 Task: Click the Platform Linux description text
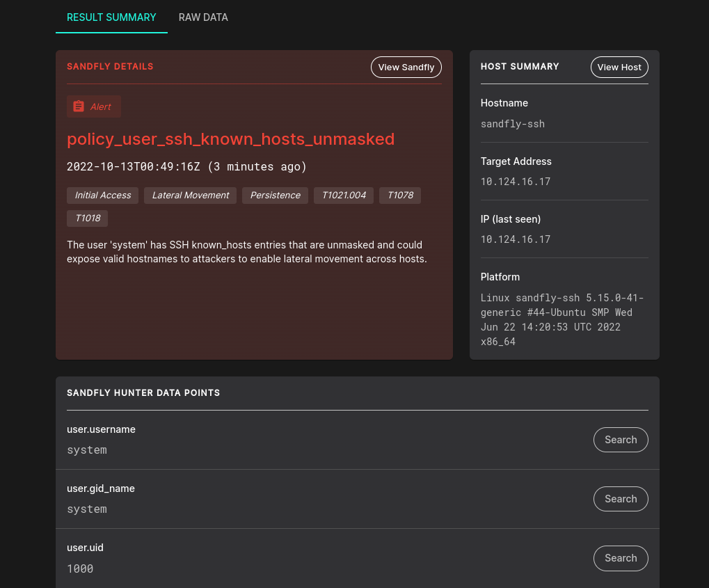562,319
